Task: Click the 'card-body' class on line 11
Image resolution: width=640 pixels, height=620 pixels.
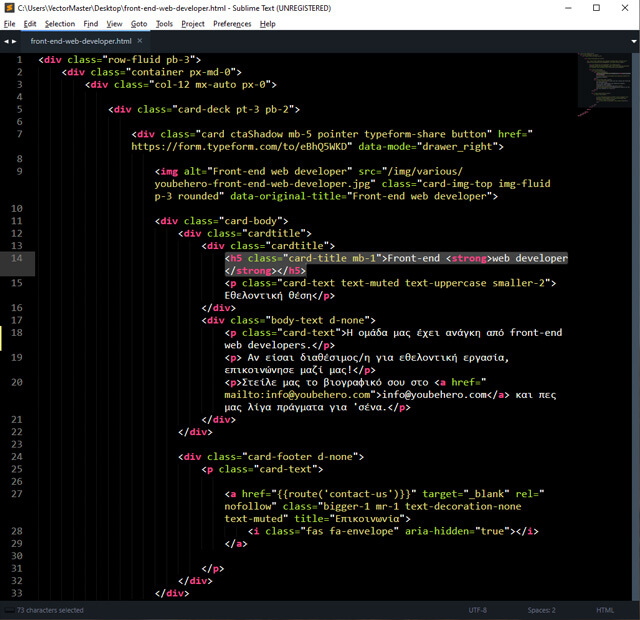Action: 251,221
